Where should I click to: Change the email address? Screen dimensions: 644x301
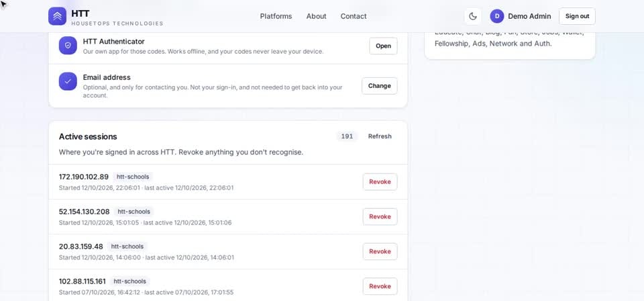380,86
